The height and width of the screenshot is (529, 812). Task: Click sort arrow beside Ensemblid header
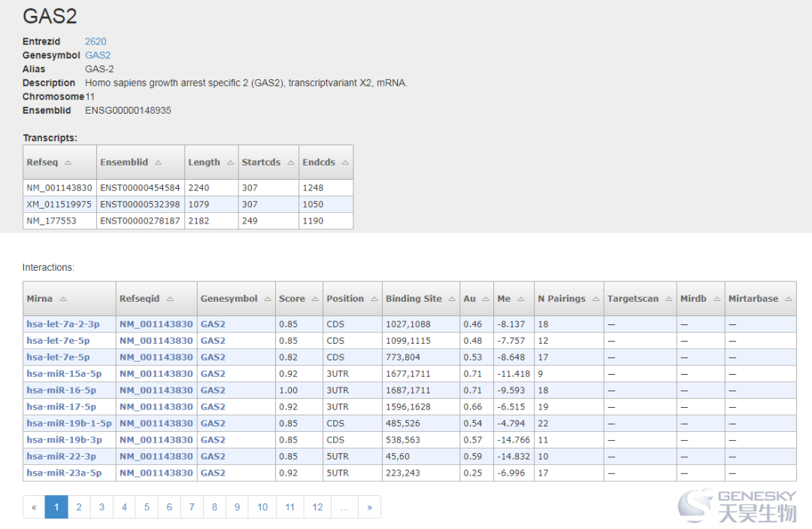click(x=158, y=163)
